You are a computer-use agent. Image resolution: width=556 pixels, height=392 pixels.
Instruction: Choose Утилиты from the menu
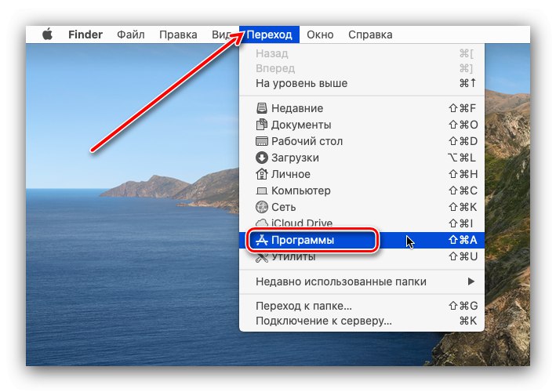click(x=362, y=256)
